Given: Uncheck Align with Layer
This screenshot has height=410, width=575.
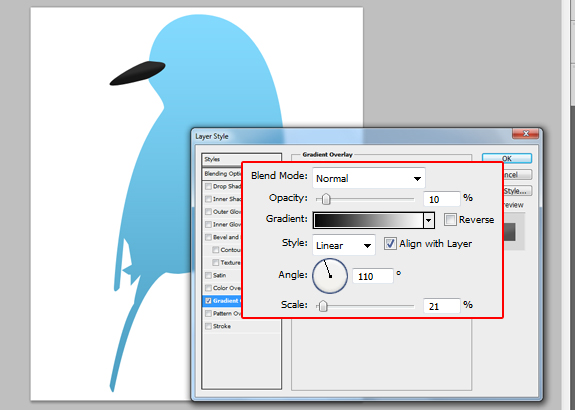Looking at the screenshot, I should tap(390, 244).
